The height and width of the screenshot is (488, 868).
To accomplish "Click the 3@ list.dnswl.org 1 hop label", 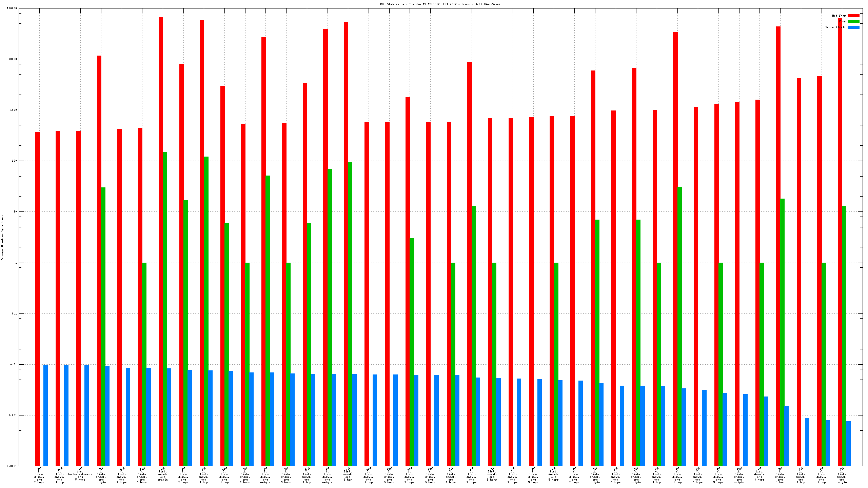I will tap(348, 474).
